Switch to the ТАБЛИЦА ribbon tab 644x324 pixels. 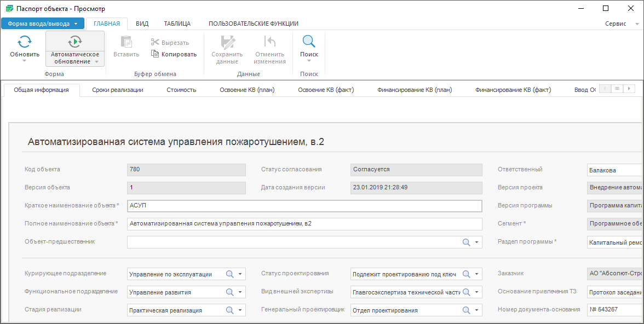177,24
